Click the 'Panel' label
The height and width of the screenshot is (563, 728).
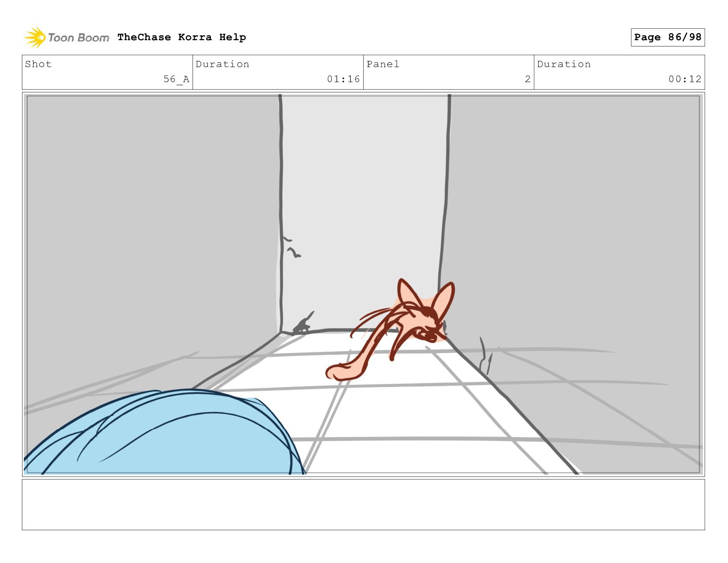[x=383, y=64]
